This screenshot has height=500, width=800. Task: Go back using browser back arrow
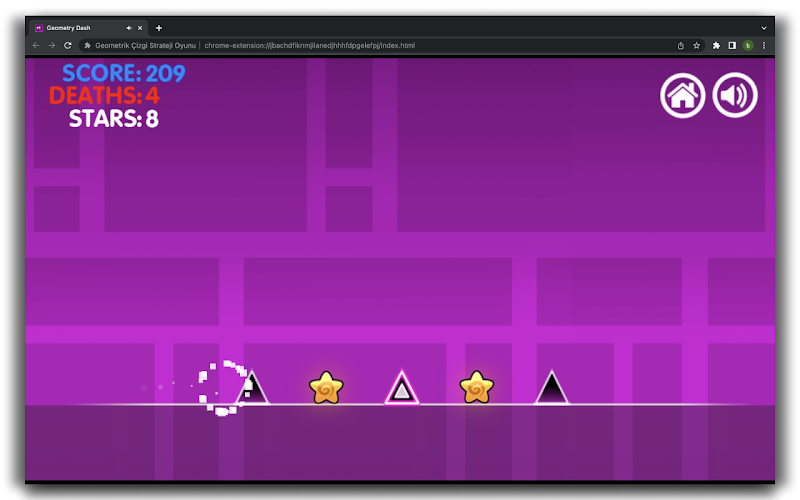(36, 45)
